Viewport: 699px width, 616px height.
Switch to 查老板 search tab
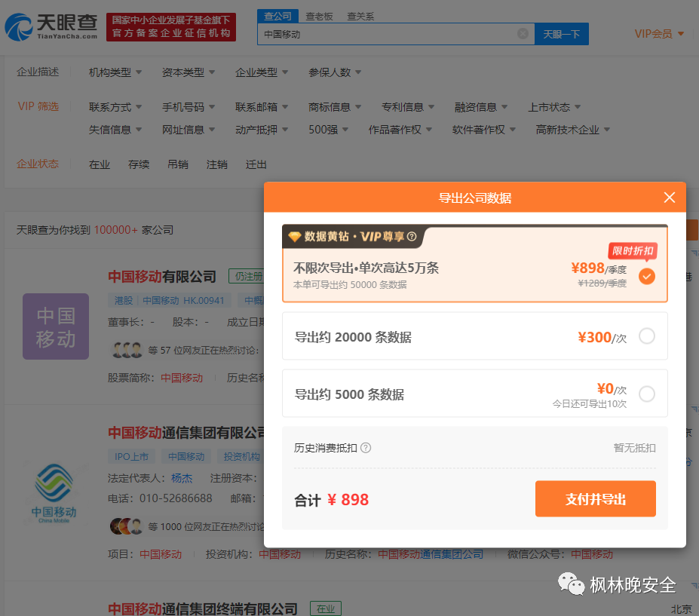pos(319,17)
